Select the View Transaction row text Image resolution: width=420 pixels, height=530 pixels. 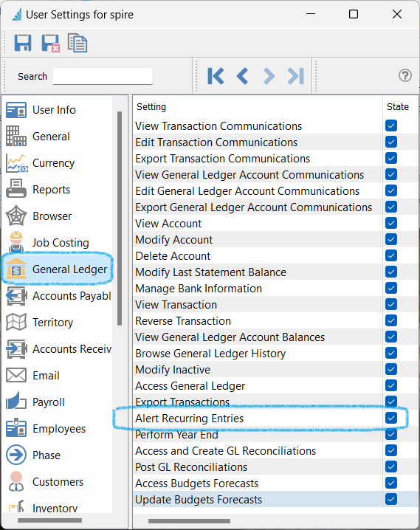176,305
